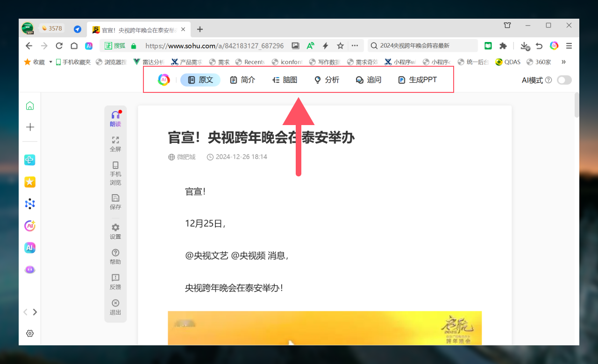Open a new tab with plus button

tap(200, 29)
